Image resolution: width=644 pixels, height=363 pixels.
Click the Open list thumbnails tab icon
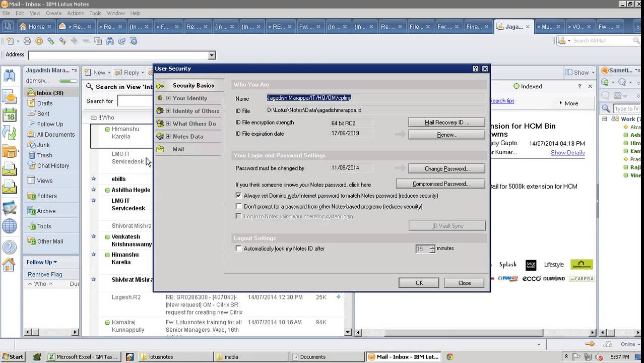(8, 26)
